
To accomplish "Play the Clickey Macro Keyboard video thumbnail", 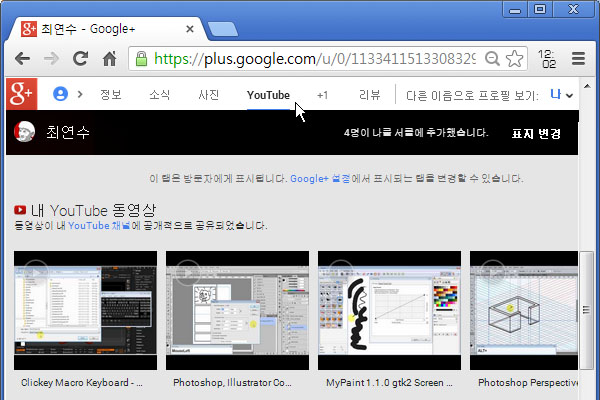I will 85,310.
